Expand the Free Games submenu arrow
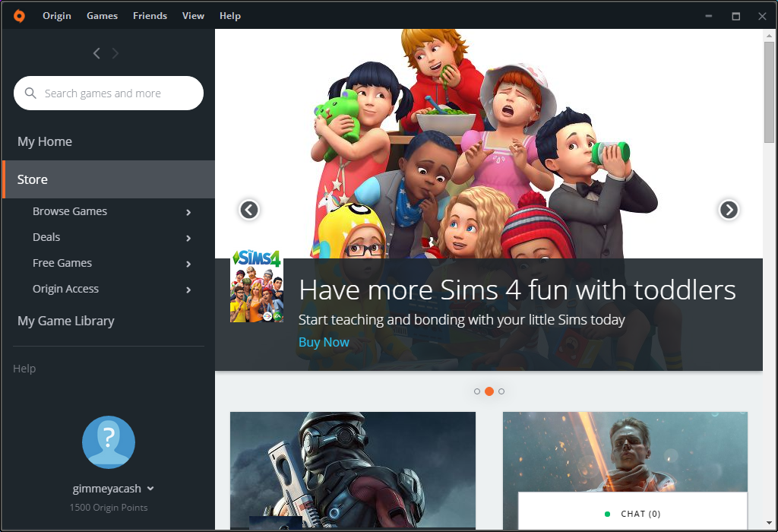Image resolution: width=778 pixels, height=532 pixels. [188, 264]
